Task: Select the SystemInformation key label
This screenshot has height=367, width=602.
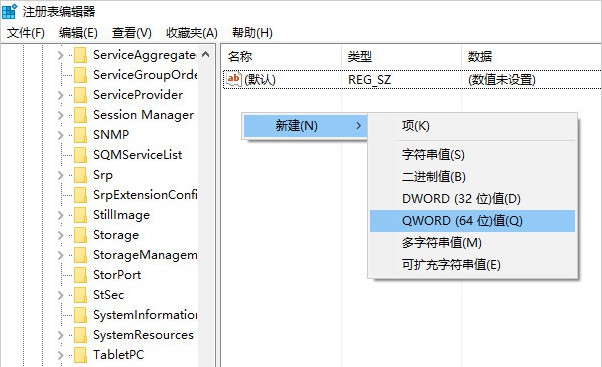Action: [x=145, y=315]
